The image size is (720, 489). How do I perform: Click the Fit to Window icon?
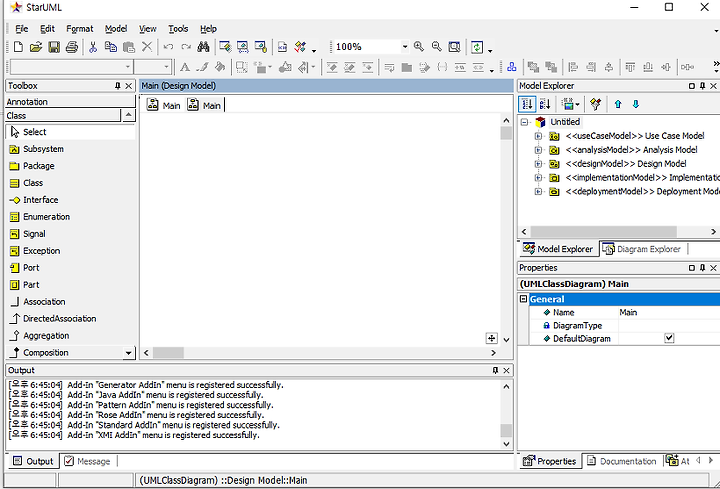click(454, 47)
